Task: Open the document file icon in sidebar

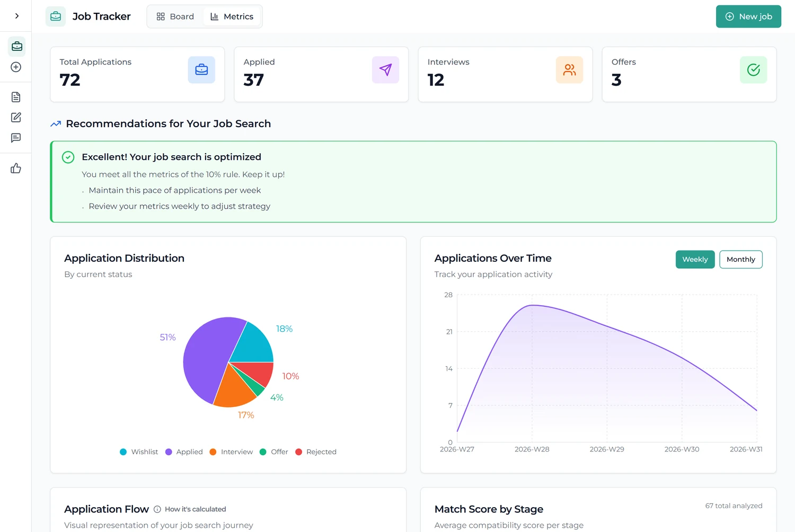Action: coord(16,97)
